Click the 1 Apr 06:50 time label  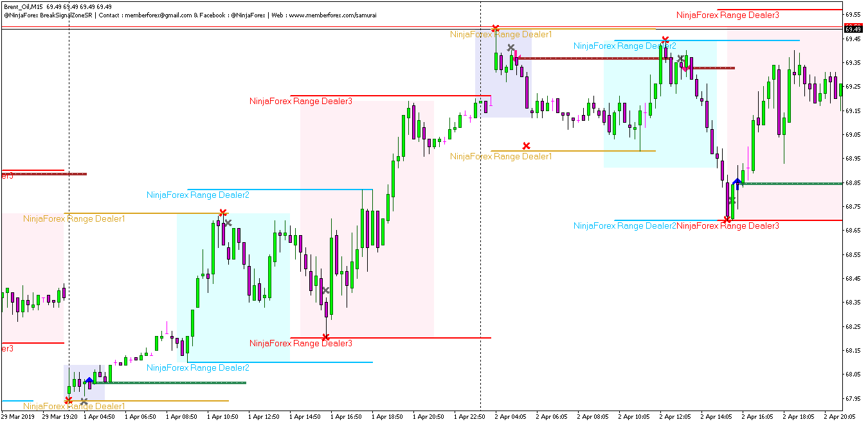tap(141, 416)
